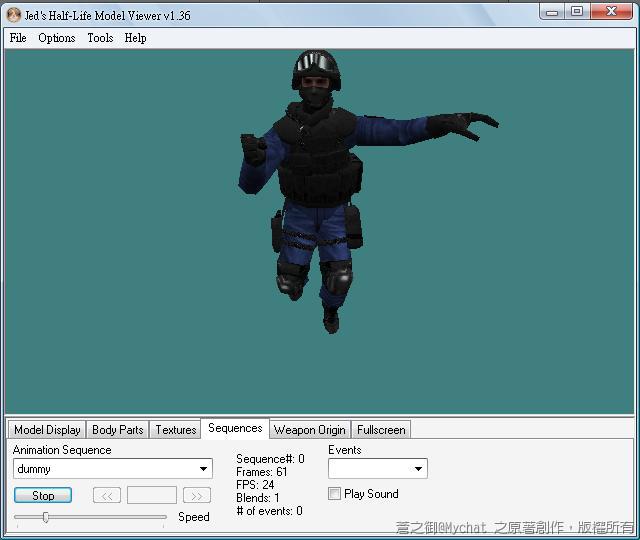Open the Tools menu

(100, 38)
